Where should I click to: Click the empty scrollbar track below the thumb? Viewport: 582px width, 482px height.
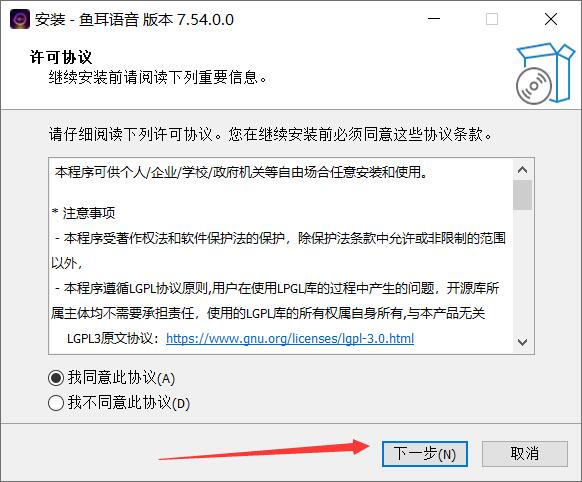522,271
